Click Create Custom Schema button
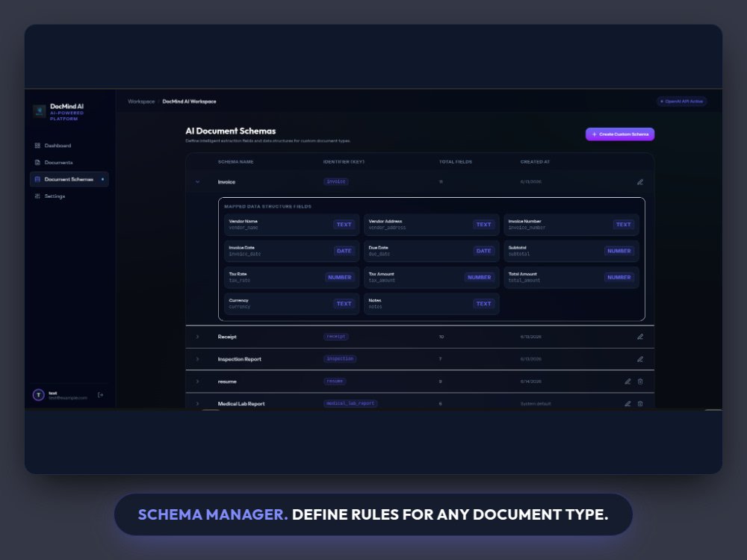Viewport: 747px width, 560px height. tap(620, 134)
